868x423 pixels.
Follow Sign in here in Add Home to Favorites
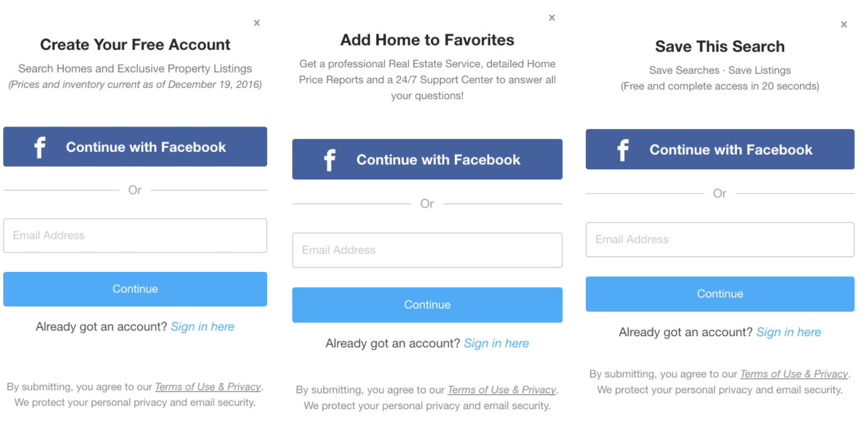click(496, 343)
